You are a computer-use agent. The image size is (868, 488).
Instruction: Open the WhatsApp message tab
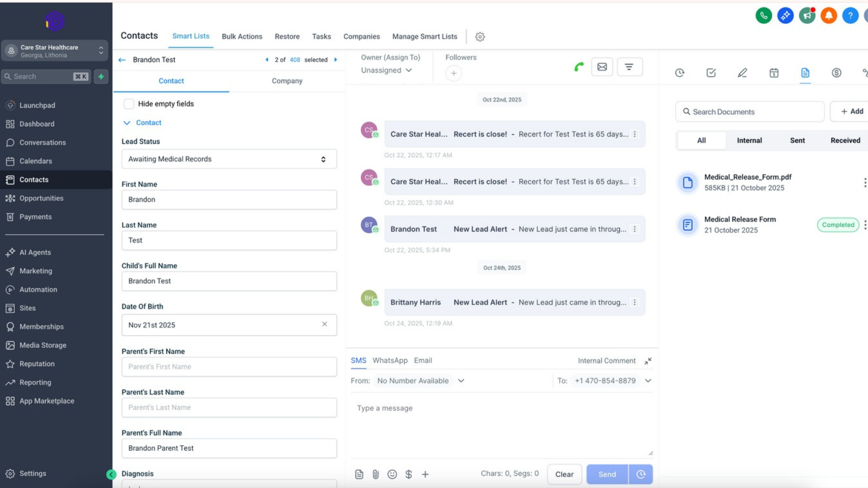coord(390,360)
